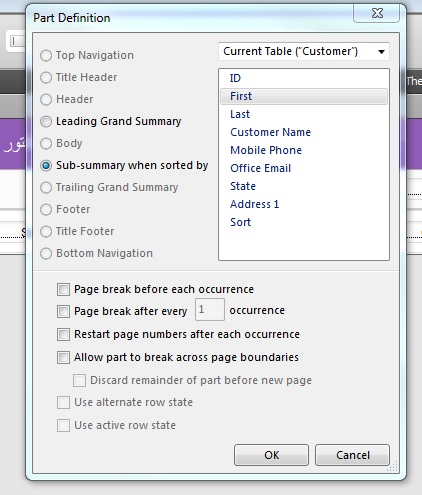Toggle Restart page numbers after each occurrence
422x495 pixels.
pyautogui.click(x=63, y=334)
